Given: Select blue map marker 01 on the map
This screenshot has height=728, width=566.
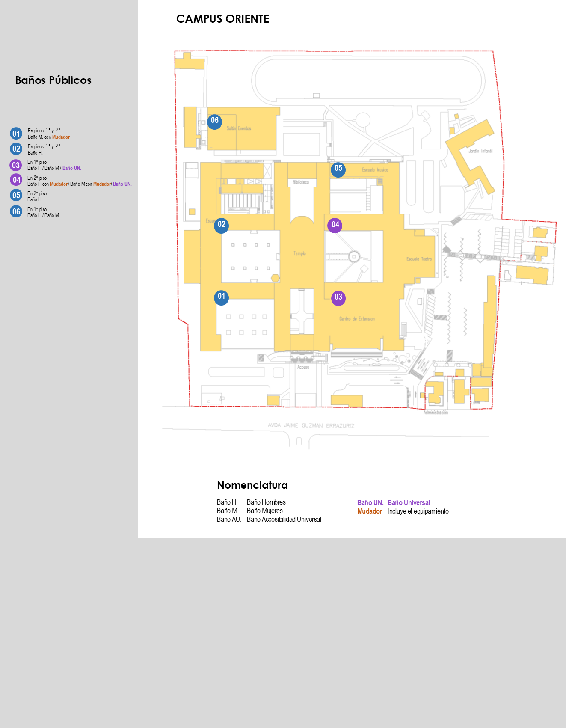Looking at the screenshot, I should point(221,297).
